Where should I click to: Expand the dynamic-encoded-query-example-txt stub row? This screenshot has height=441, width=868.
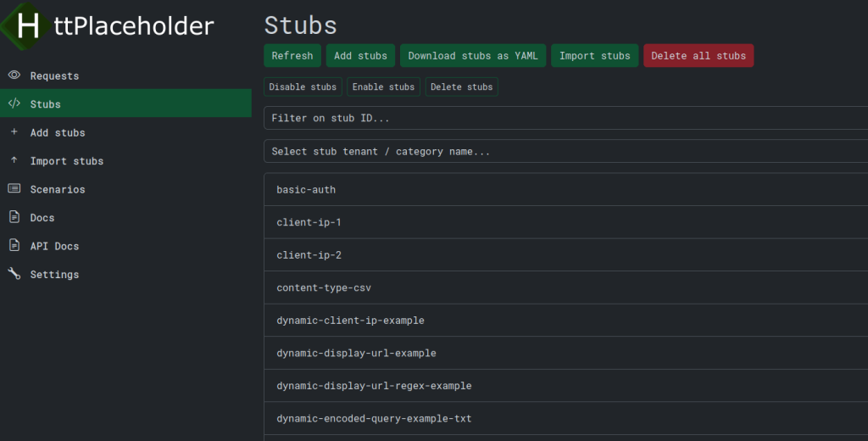(565, 418)
